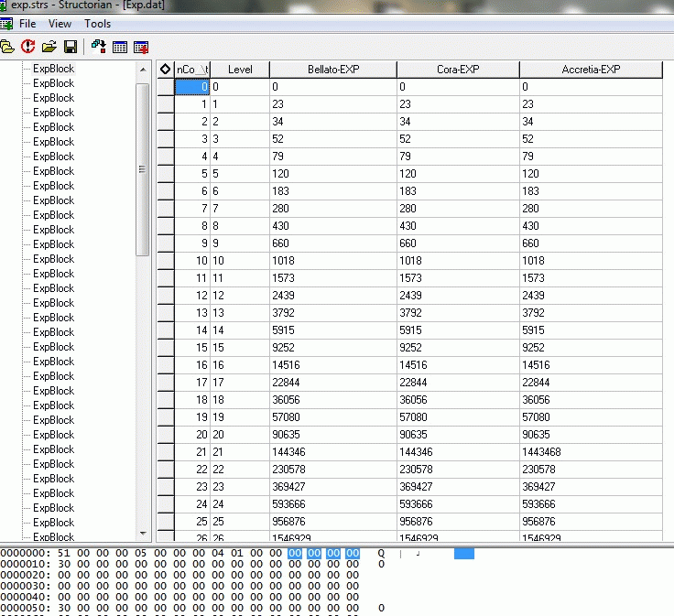Select Cora-EXP cell with value 5915

458,330
